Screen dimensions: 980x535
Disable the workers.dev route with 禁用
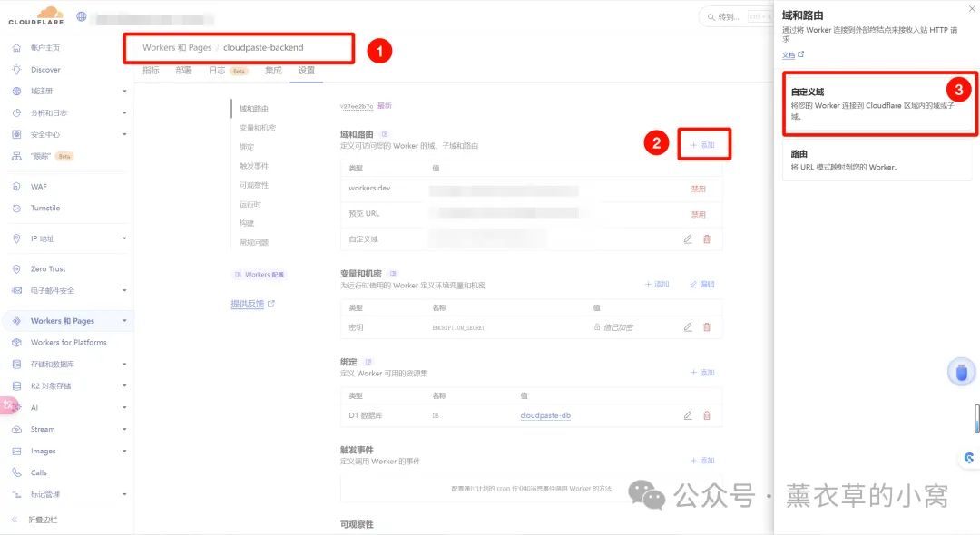tap(698, 189)
